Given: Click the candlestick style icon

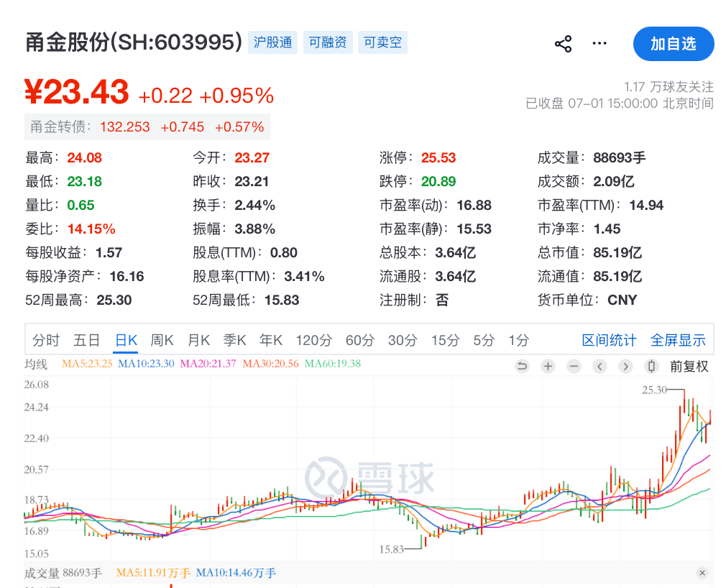Looking at the screenshot, I should (x=651, y=367).
